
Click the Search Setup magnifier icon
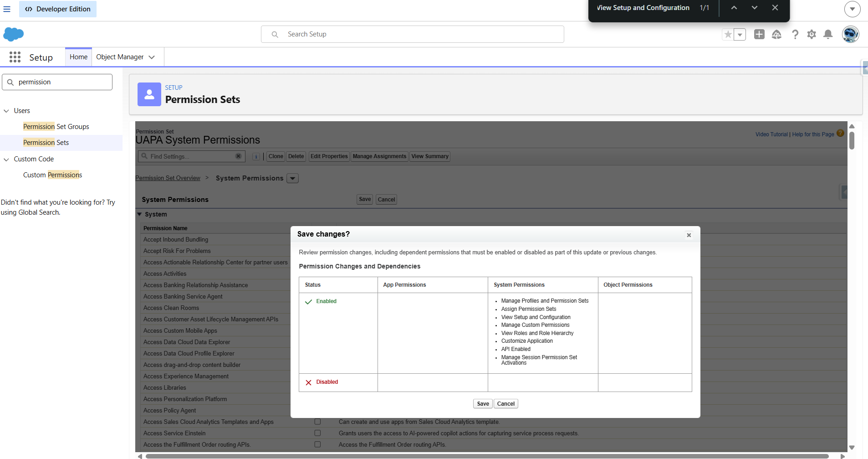275,34
